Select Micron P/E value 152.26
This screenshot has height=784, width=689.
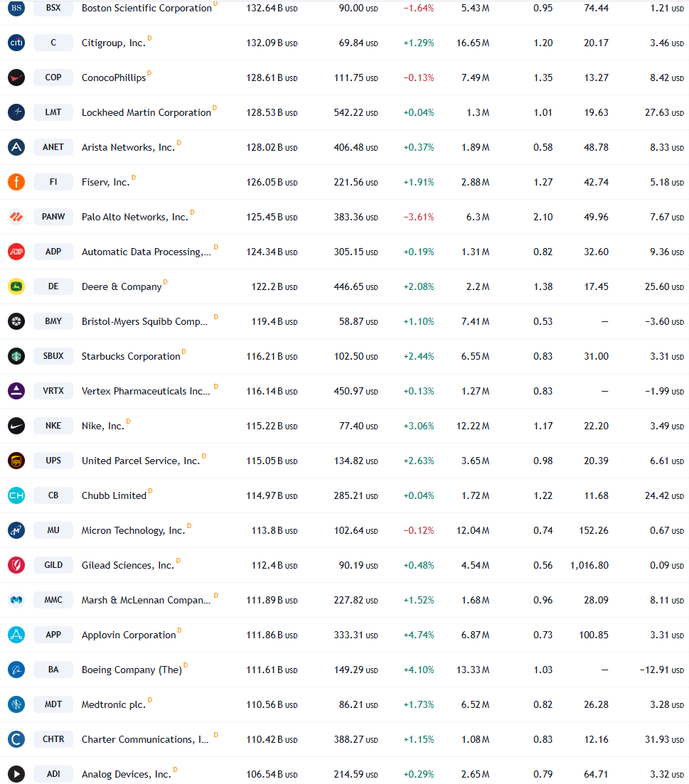click(594, 530)
